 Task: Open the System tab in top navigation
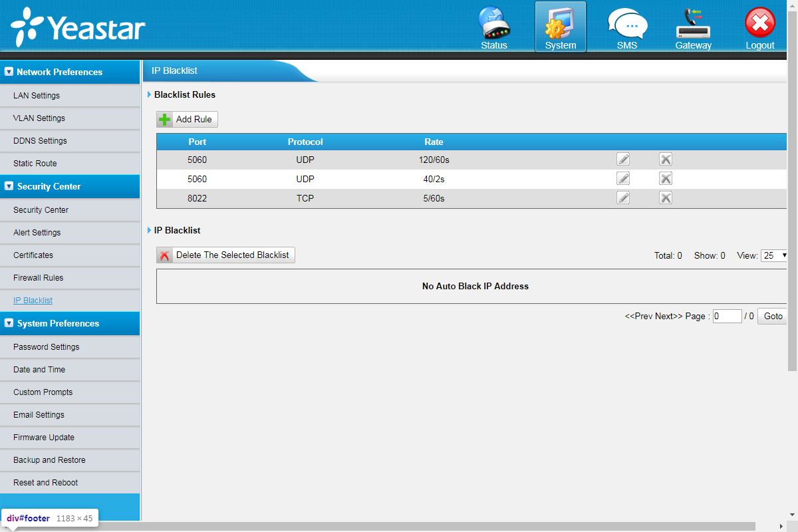coord(561,28)
